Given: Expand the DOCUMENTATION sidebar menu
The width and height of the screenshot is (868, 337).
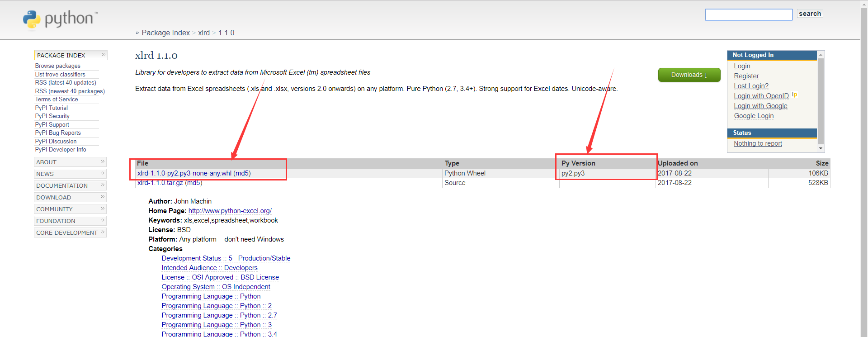Looking at the screenshot, I should pyautogui.click(x=70, y=185).
